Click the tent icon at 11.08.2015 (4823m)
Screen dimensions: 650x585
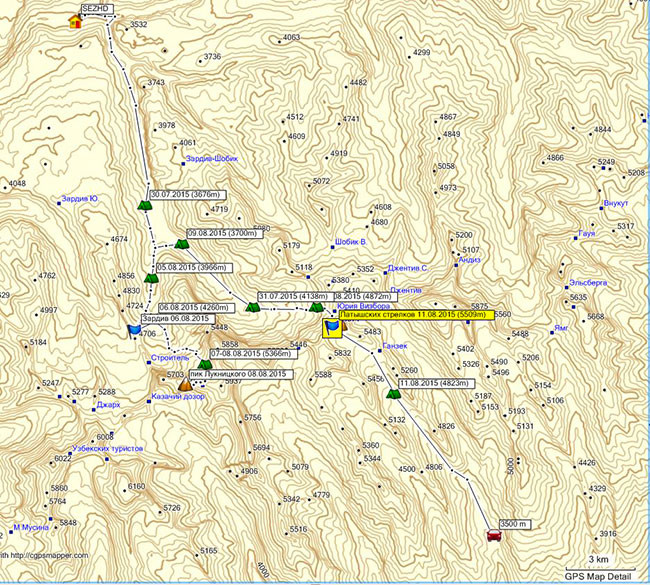(393, 393)
